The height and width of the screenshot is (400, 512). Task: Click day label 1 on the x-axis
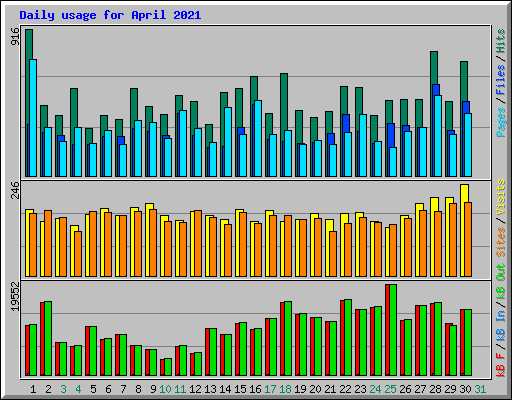(x=33, y=389)
